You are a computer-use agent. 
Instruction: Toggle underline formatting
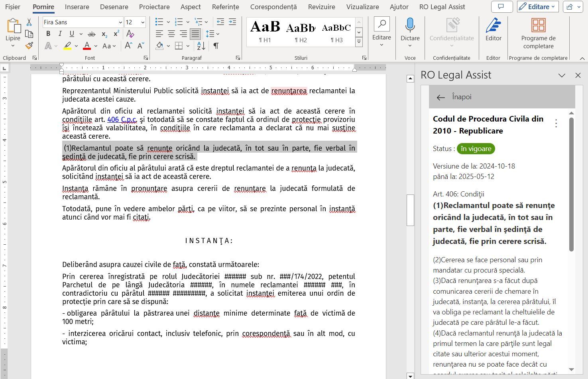[72, 34]
